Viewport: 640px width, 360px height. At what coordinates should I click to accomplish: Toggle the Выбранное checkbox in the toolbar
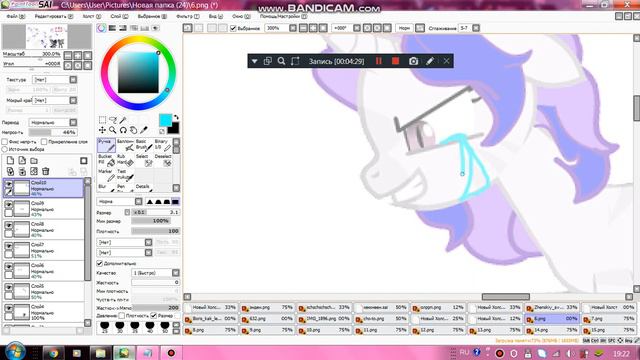point(233,28)
